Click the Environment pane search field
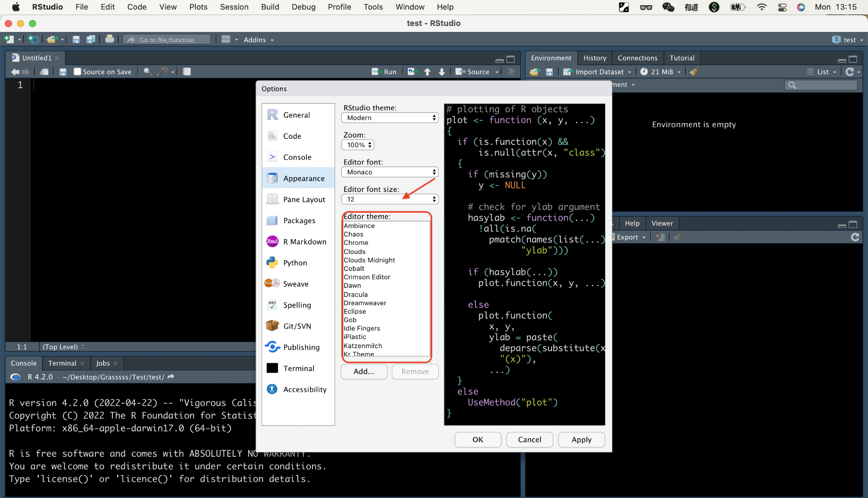The image size is (868, 498). pyautogui.click(x=821, y=85)
